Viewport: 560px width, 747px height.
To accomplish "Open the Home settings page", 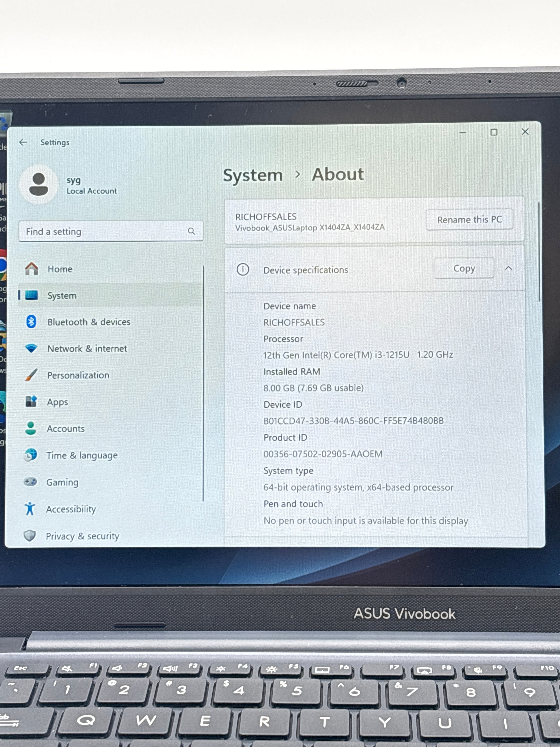I will (x=111, y=269).
